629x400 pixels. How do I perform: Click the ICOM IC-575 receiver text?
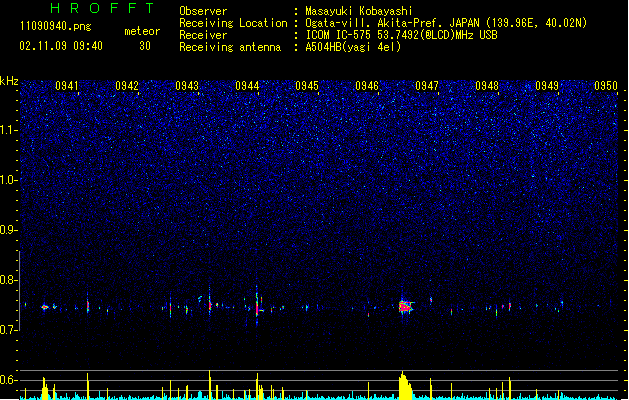pos(401,35)
